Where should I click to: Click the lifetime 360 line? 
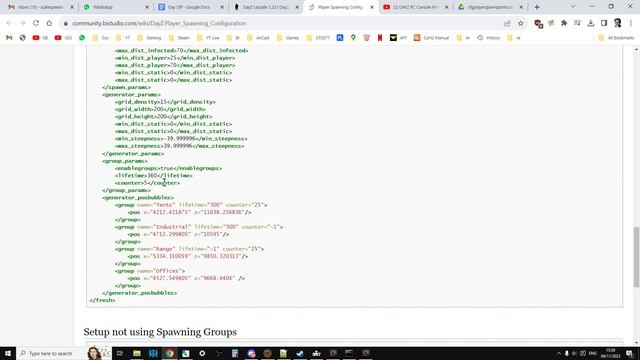(154, 176)
